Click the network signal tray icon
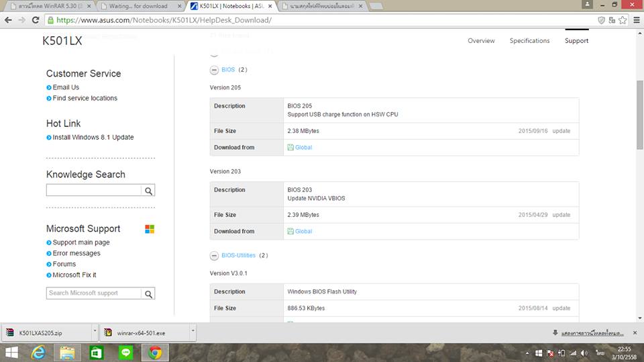The height and width of the screenshot is (362, 644). 572,353
